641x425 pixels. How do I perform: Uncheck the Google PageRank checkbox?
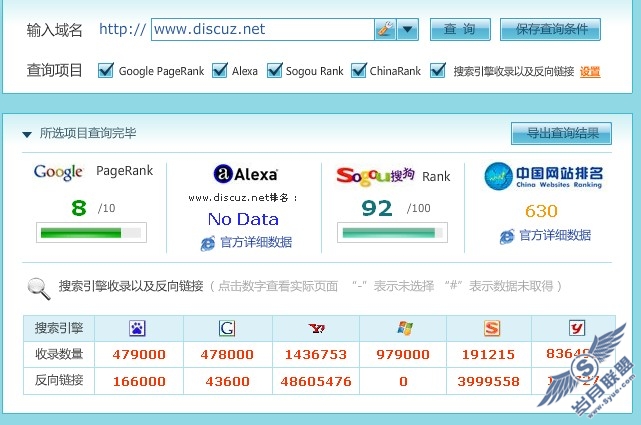tap(106, 70)
